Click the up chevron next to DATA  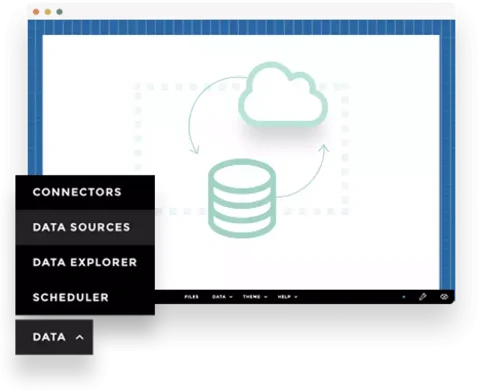pos(79,337)
